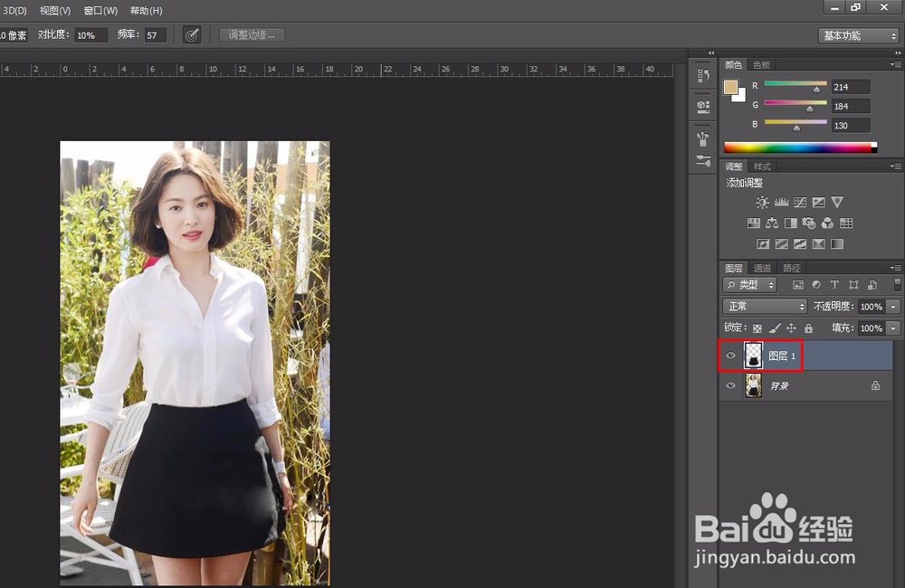
Task: Toggle lock image pixels brush icon
Action: click(x=775, y=328)
